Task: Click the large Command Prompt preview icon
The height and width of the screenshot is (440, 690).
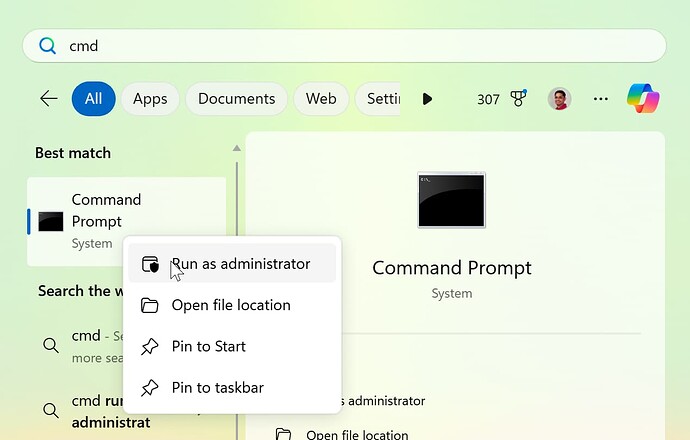Action: pyautogui.click(x=451, y=200)
